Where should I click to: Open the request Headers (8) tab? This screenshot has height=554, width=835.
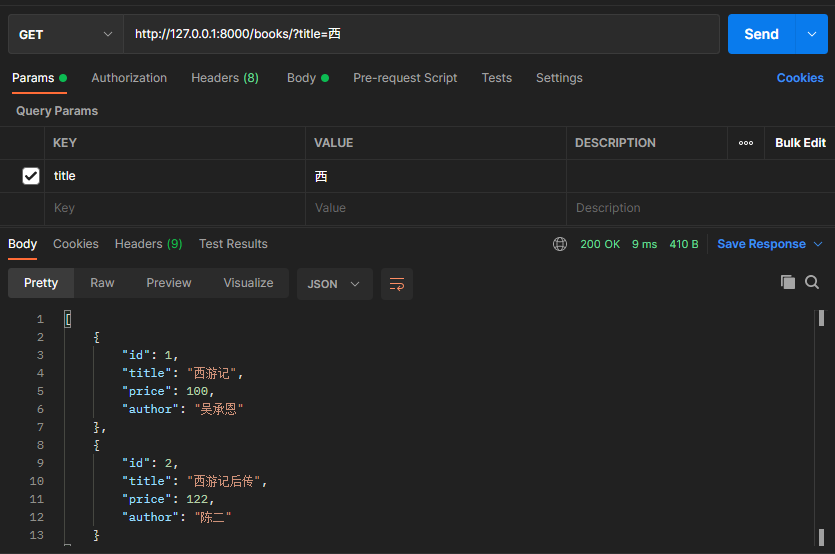(x=225, y=78)
